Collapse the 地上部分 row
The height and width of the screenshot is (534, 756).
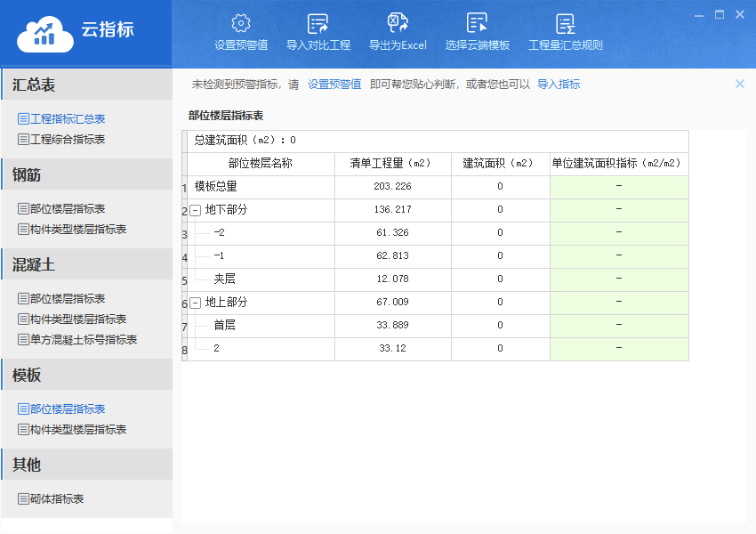[x=196, y=303]
